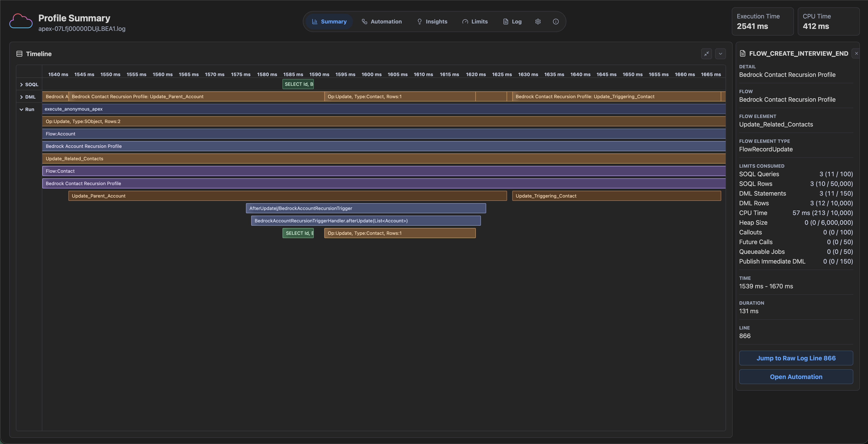Click the SOQL Queries limit value
This screenshot has height=444, width=868.
pos(836,174)
